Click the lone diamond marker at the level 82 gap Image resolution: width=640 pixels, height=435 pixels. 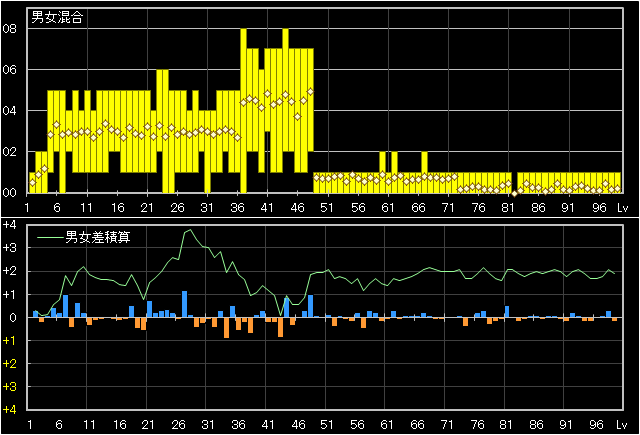pyautogui.click(x=514, y=193)
